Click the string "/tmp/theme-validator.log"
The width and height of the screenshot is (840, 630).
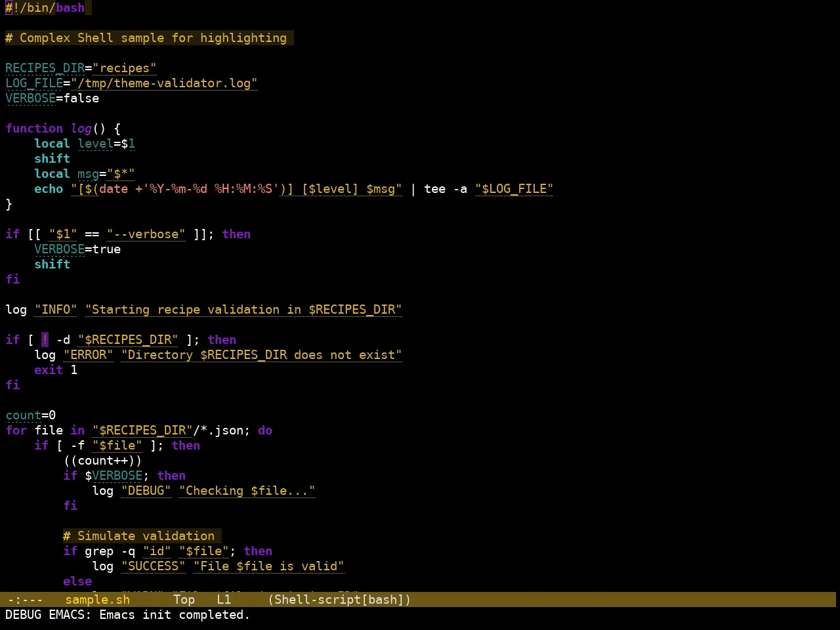coord(164,83)
